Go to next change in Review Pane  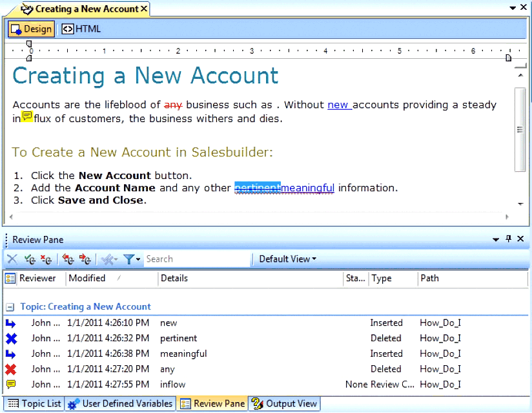click(x=85, y=259)
